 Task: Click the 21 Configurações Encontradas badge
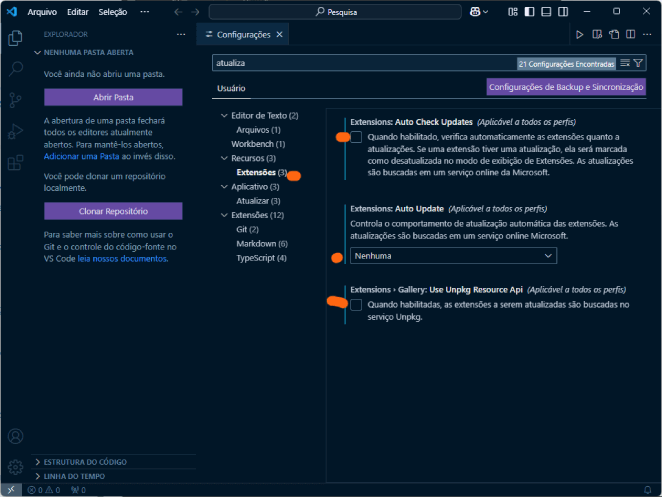566,64
